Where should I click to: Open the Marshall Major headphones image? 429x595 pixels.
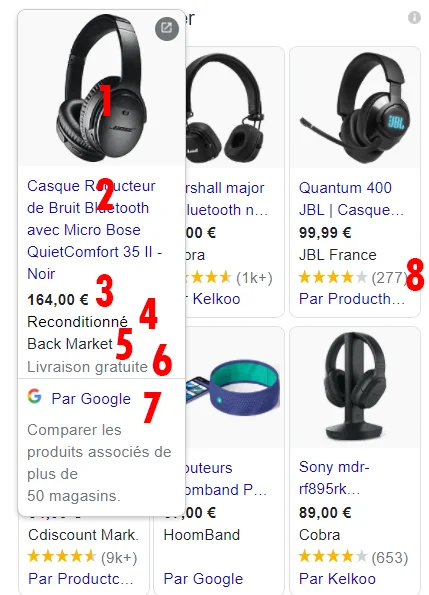[x=234, y=107]
